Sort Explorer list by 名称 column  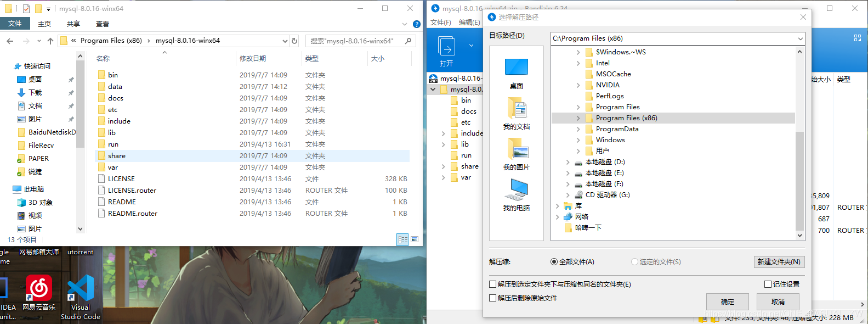pos(103,58)
